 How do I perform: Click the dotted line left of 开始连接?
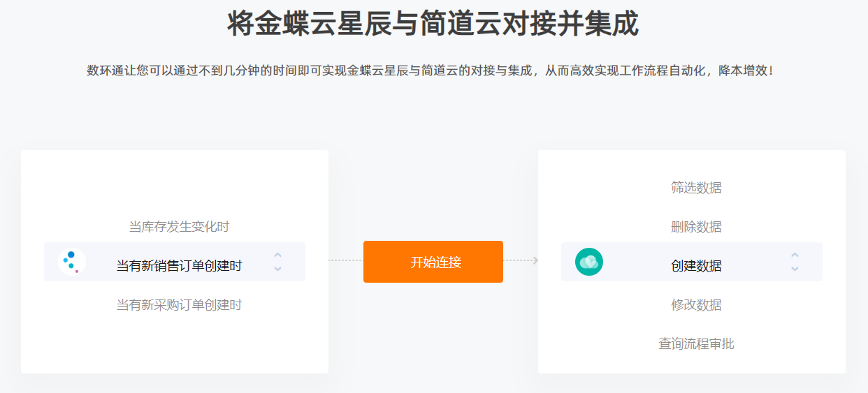[346, 260]
